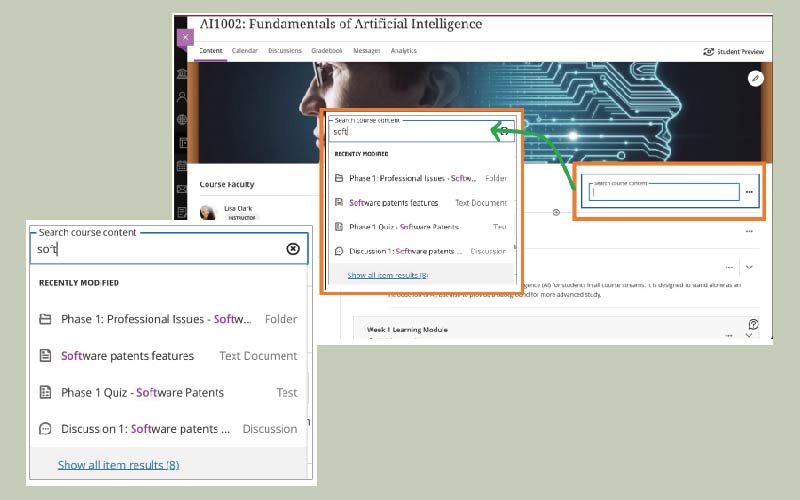Viewport: 800px width, 500px height.
Task: Open three-dot menu beside search course content field
Action: point(749,191)
